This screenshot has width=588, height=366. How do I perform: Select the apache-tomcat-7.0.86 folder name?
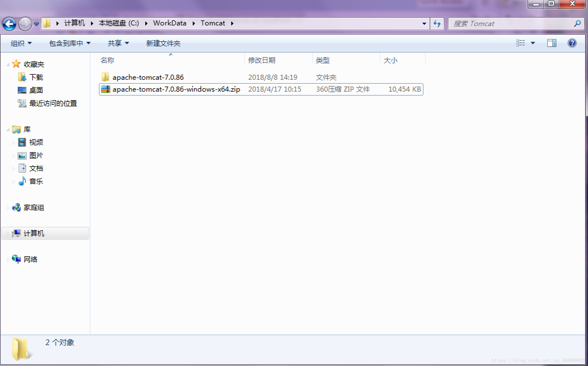coord(148,77)
